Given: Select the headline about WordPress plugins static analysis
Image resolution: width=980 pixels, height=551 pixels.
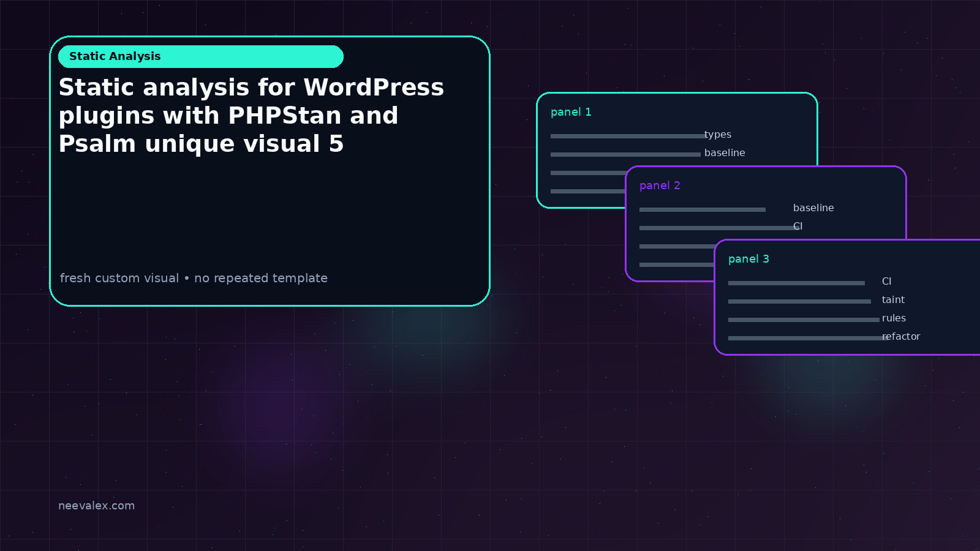Looking at the screenshot, I should [251, 116].
